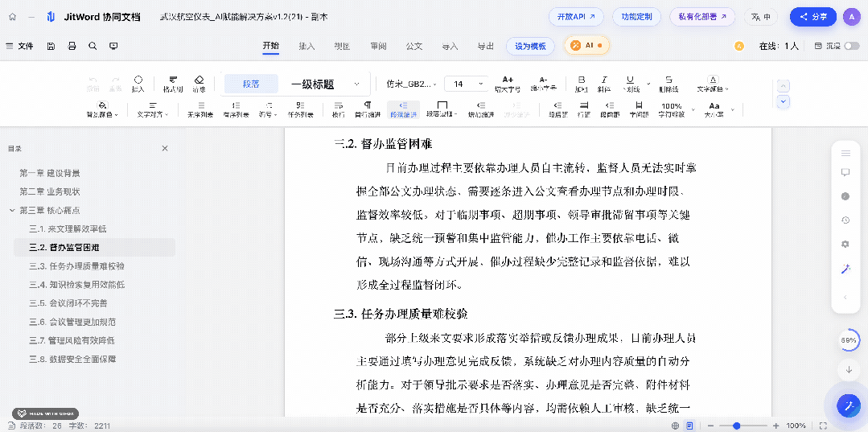Image resolution: width=868 pixels, height=432 pixels.
Task: Open the 段前距 spacing before paragraph tool
Action: point(610,109)
